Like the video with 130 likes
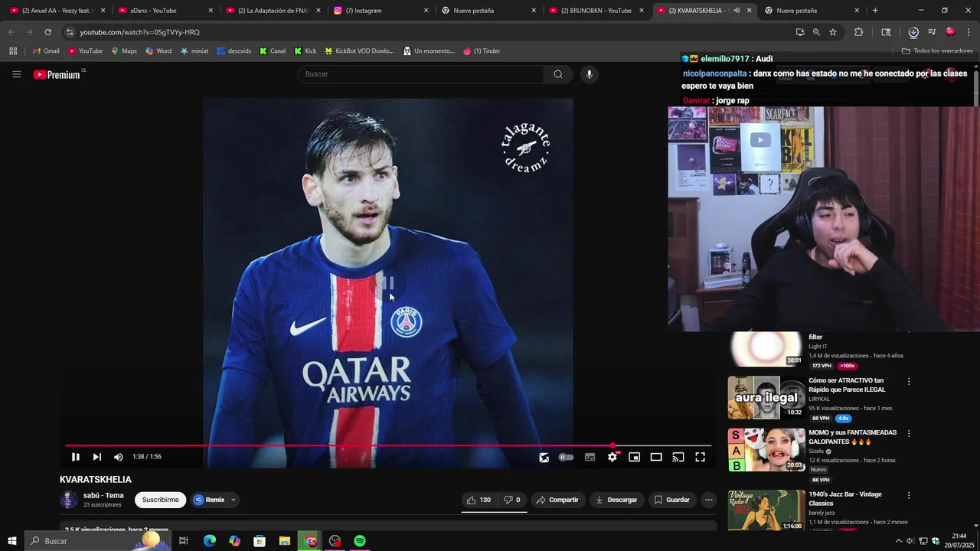Screen dimensions: 980x551 [479, 500]
